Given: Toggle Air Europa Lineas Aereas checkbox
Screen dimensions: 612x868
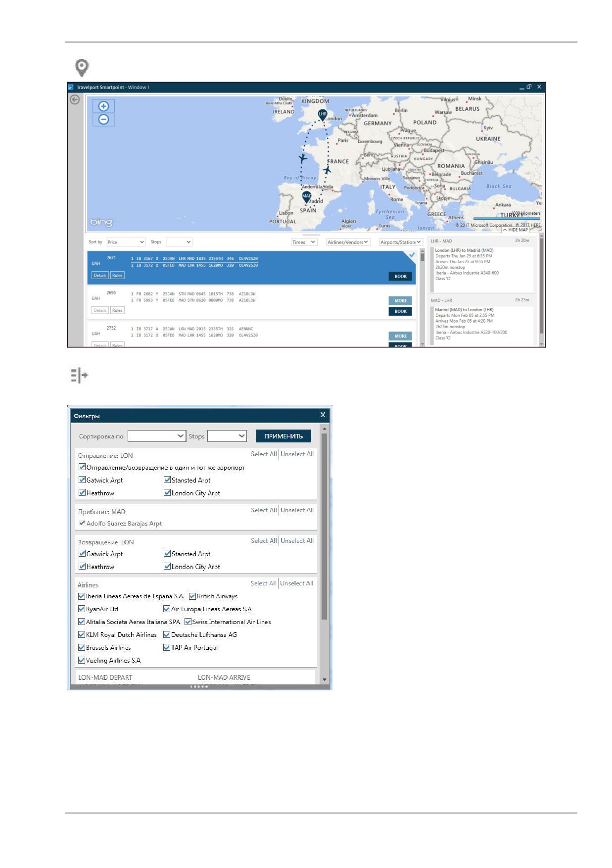Looking at the screenshot, I should pos(167,609).
